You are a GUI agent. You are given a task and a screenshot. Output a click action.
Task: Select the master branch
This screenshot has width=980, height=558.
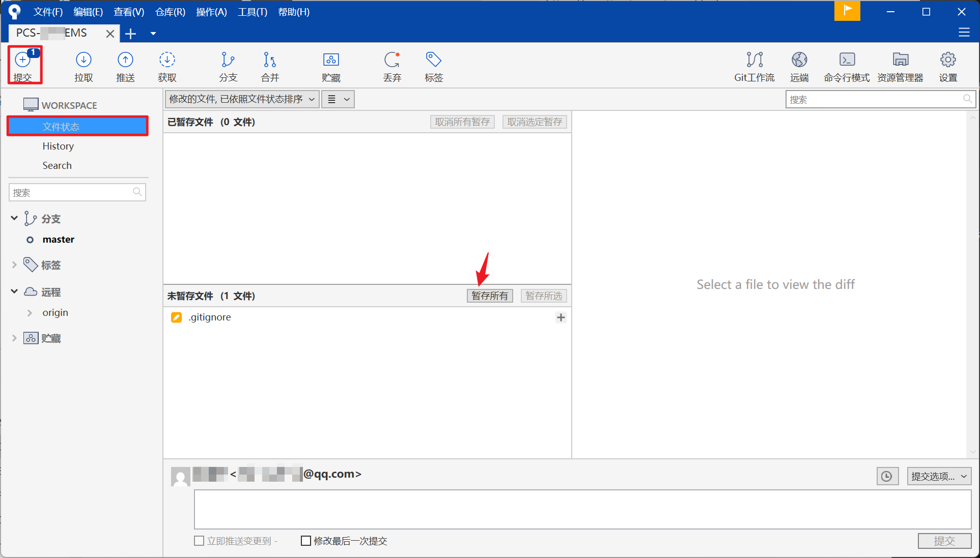tap(58, 240)
